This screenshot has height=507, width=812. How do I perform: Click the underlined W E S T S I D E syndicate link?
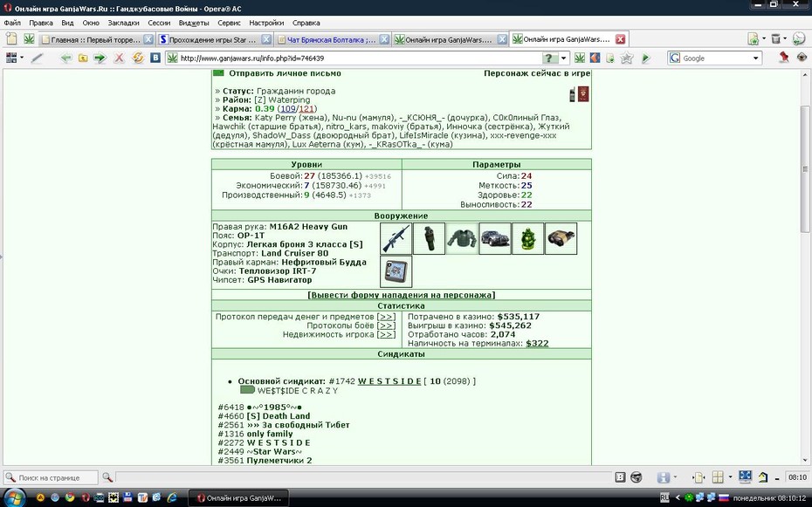(x=389, y=381)
